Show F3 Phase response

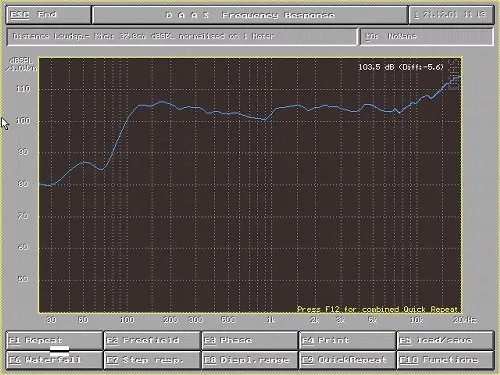[x=250, y=340]
